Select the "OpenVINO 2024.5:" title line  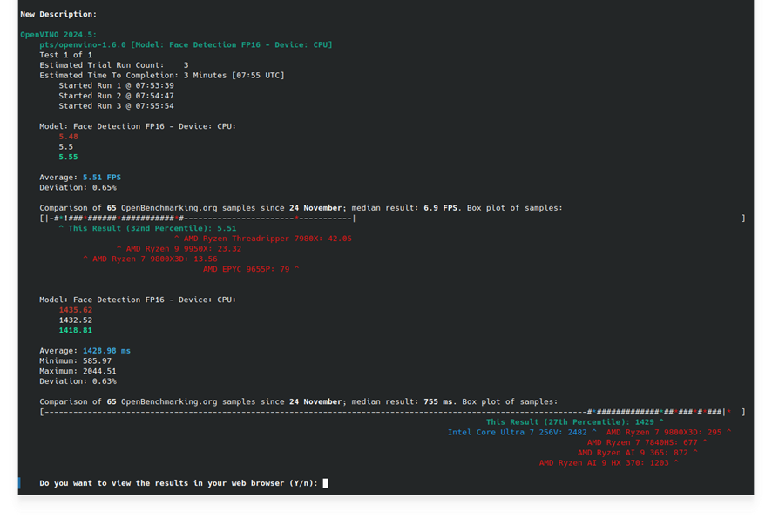(58, 35)
